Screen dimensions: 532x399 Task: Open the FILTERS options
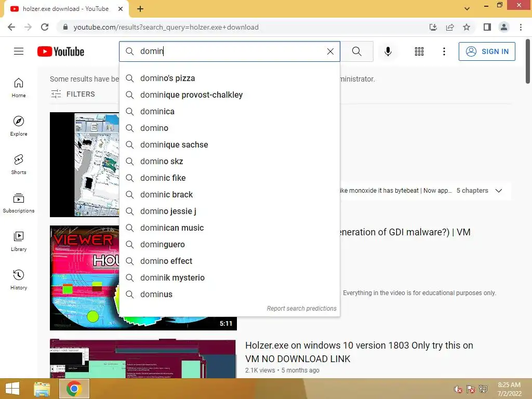(73, 94)
